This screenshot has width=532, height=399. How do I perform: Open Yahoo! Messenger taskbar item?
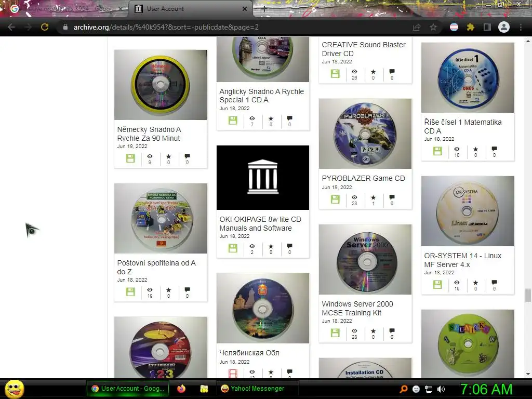coord(257,389)
